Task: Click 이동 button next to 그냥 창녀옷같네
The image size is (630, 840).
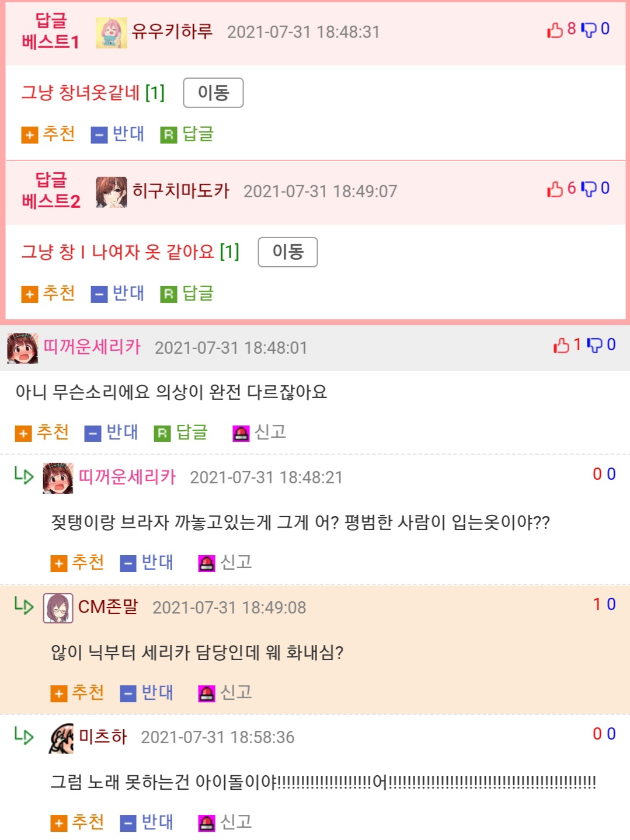Action: (x=213, y=93)
